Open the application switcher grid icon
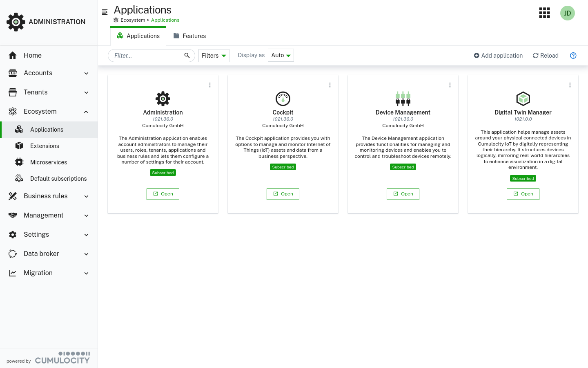Screen dimensions: 588x368 [x=544, y=13]
